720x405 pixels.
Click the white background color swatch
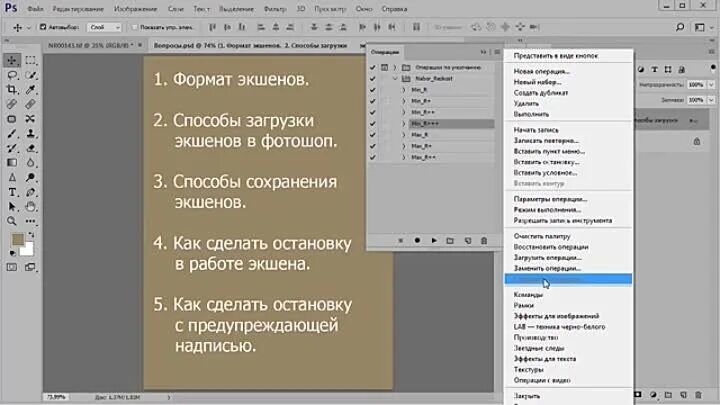(x=27, y=249)
